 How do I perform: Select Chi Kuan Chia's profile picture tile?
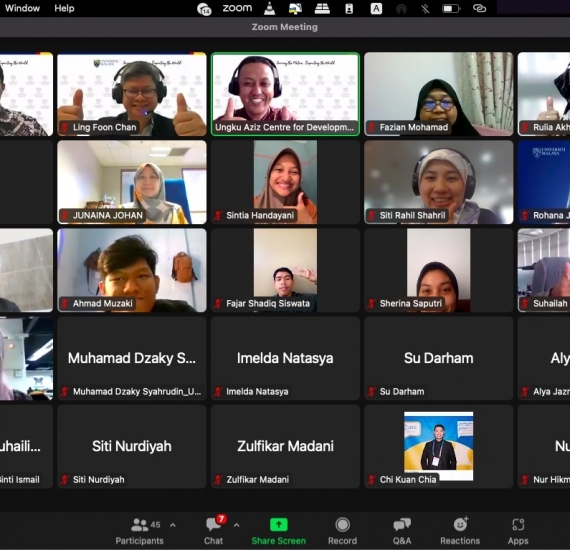click(x=439, y=446)
